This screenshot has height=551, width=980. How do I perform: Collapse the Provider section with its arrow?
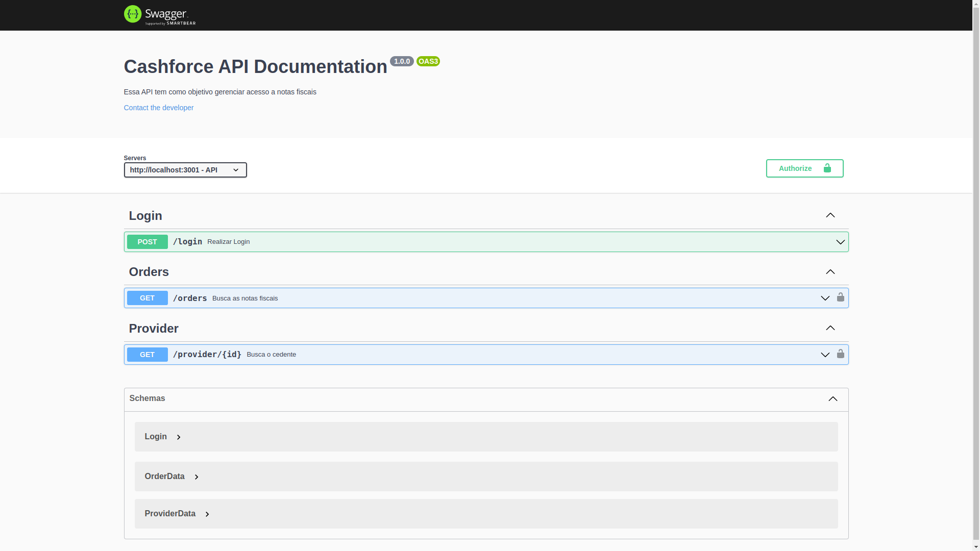[x=830, y=328]
